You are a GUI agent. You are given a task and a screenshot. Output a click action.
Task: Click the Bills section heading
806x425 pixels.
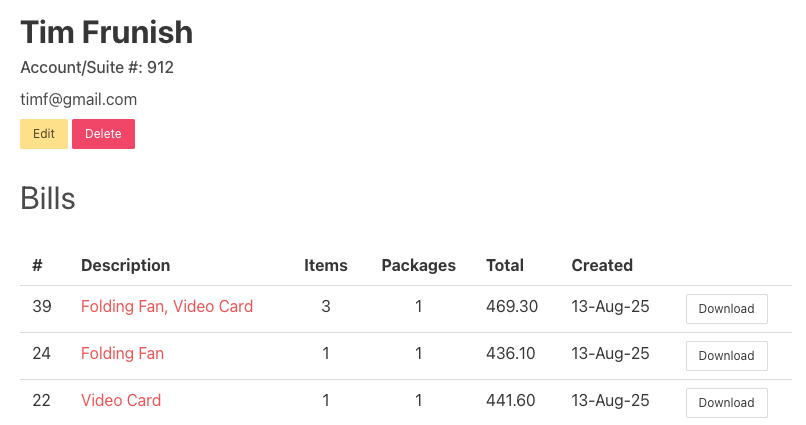(48, 198)
